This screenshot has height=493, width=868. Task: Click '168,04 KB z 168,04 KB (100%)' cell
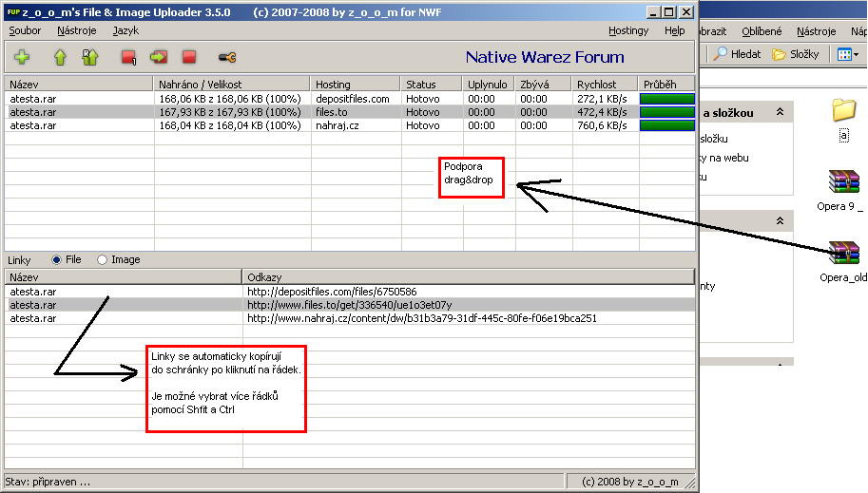pos(230,125)
